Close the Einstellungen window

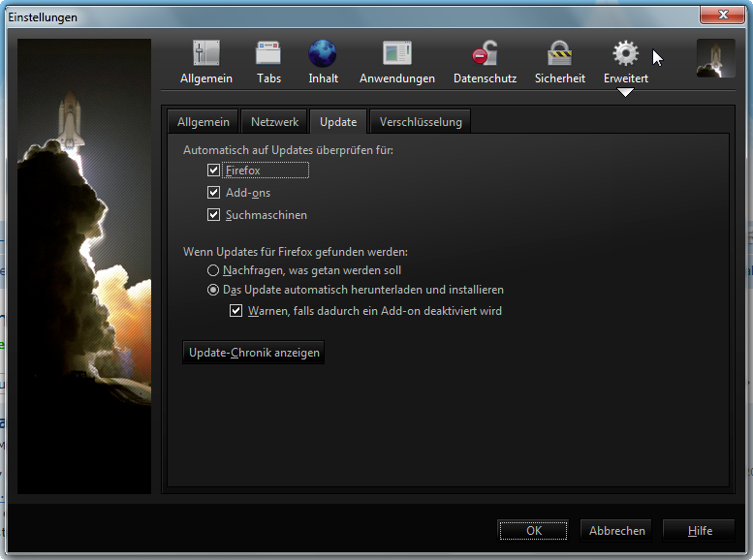[x=723, y=15]
